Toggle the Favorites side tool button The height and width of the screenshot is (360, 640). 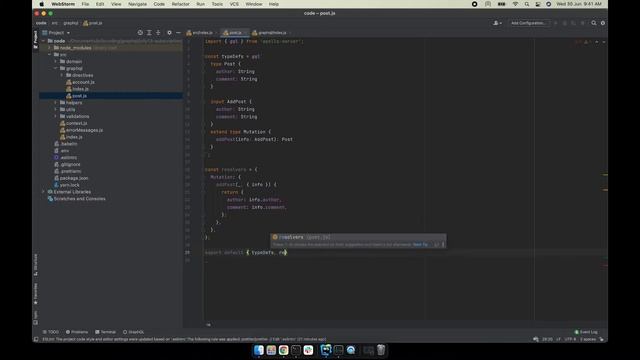point(36,294)
